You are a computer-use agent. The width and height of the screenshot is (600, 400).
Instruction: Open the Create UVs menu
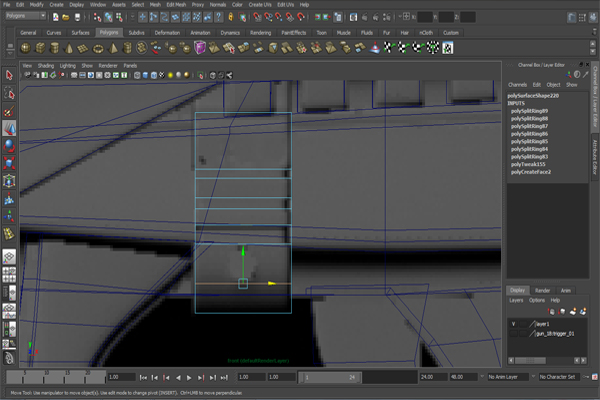point(260,5)
